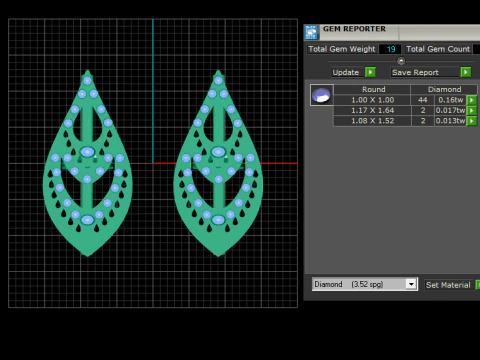Click green arrow for 0.017tw row

click(x=472, y=110)
